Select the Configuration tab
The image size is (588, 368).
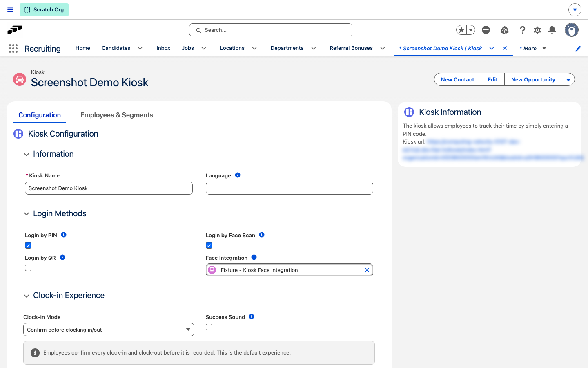click(40, 115)
